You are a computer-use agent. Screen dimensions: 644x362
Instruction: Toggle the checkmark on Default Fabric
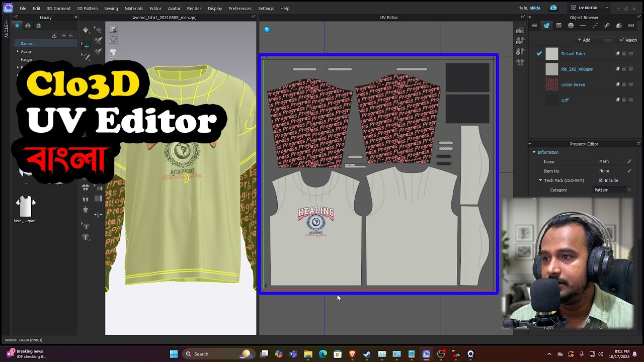pos(539,53)
